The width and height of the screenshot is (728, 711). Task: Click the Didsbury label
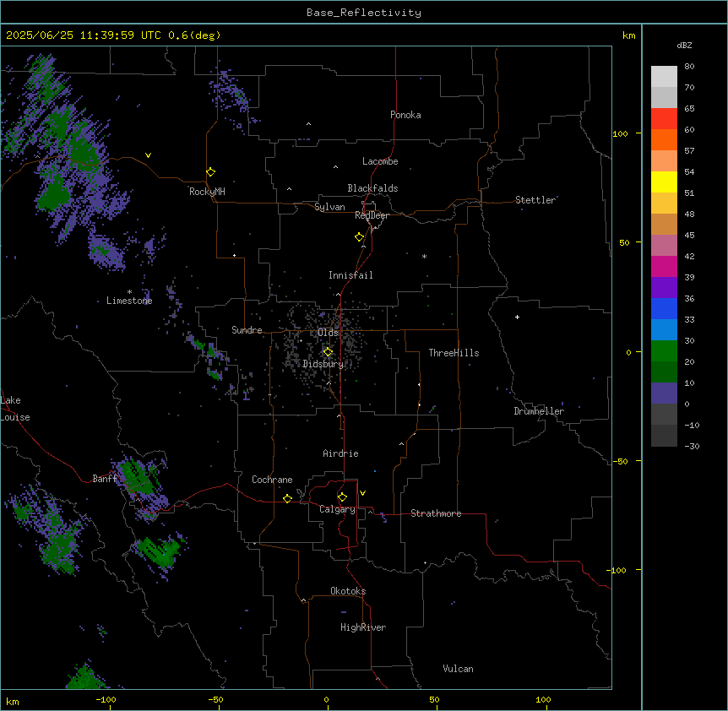323,364
